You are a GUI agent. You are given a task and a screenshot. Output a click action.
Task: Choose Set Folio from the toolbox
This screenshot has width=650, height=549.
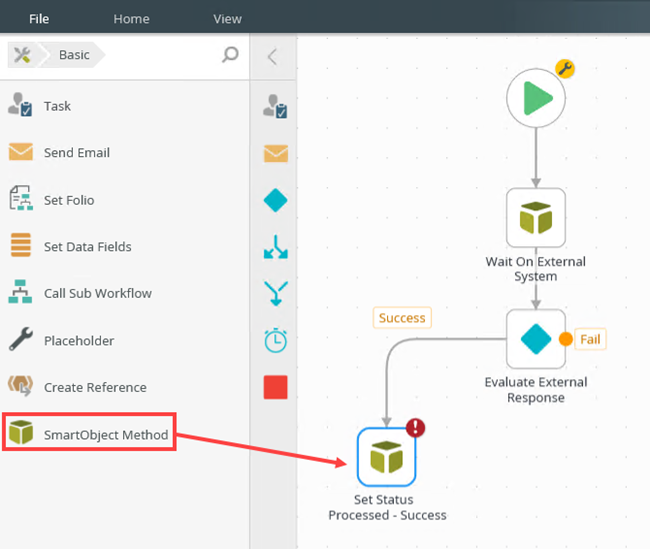coord(68,200)
